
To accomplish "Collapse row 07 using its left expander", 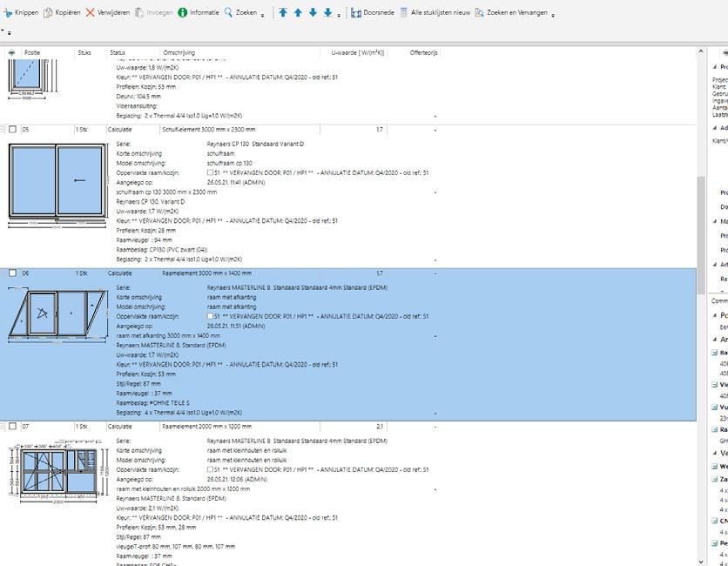I will click(3, 426).
